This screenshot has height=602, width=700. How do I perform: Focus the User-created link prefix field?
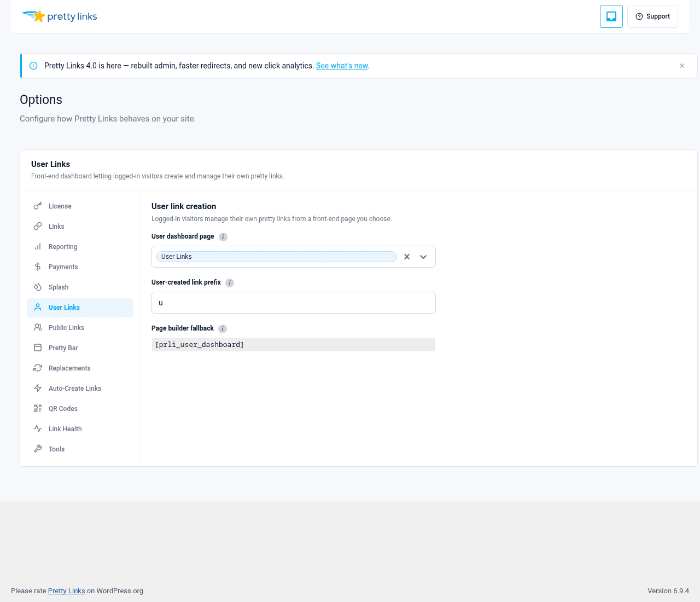(x=294, y=303)
